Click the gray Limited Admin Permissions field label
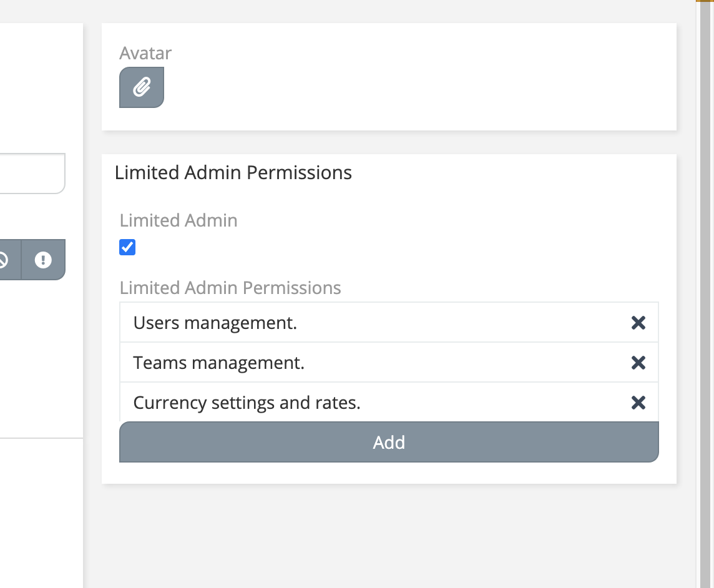This screenshot has height=588, width=714. (x=230, y=288)
